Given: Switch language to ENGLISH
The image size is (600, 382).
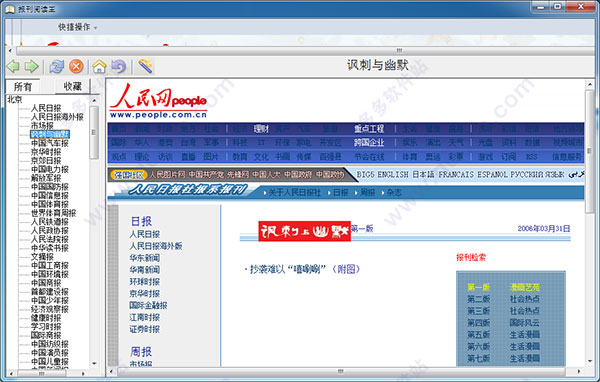Looking at the screenshot, I should coord(393,175).
